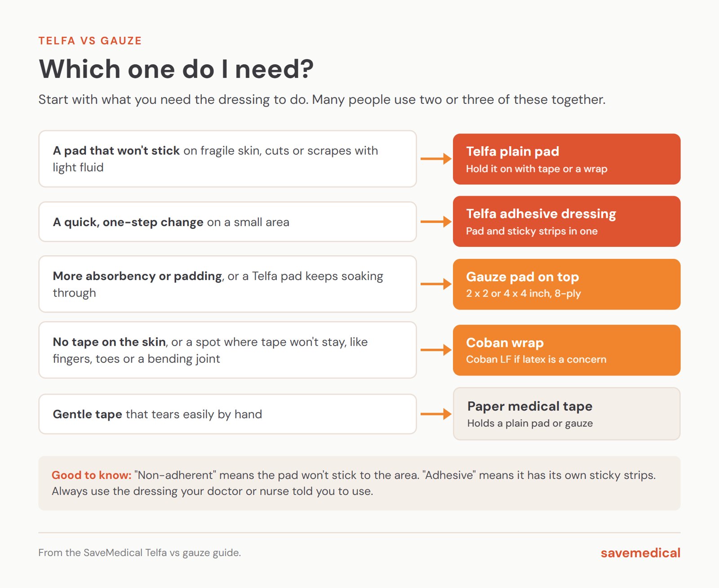
Task: Click the arrow pointing to Gauze pad on top
Action: (x=436, y=284)
